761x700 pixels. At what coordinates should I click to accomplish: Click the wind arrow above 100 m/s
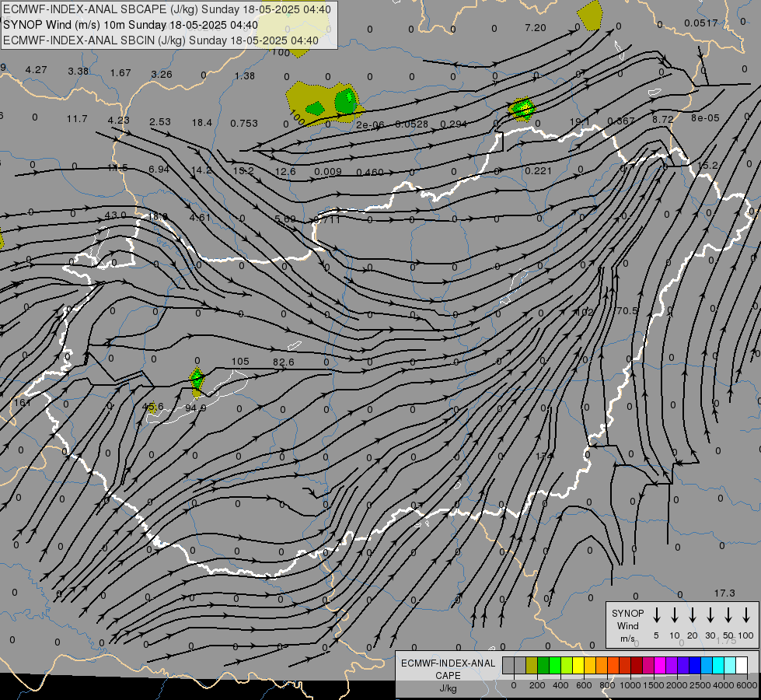(x=746, y=615)
